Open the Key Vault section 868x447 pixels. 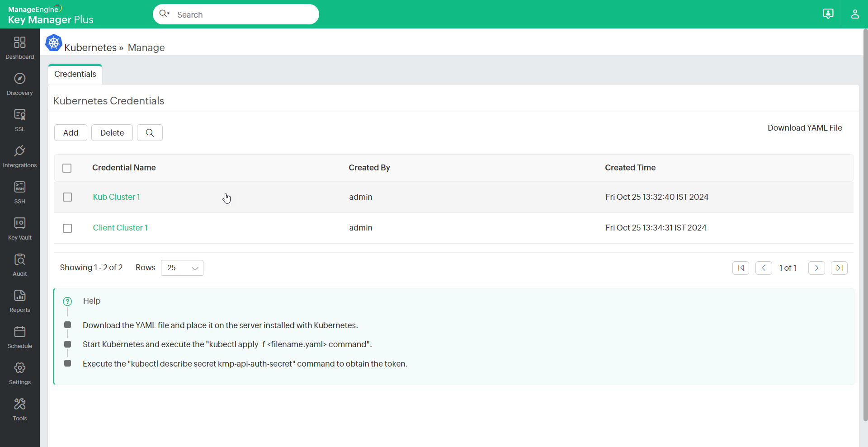pyautogui.click(x=19, y=228)
